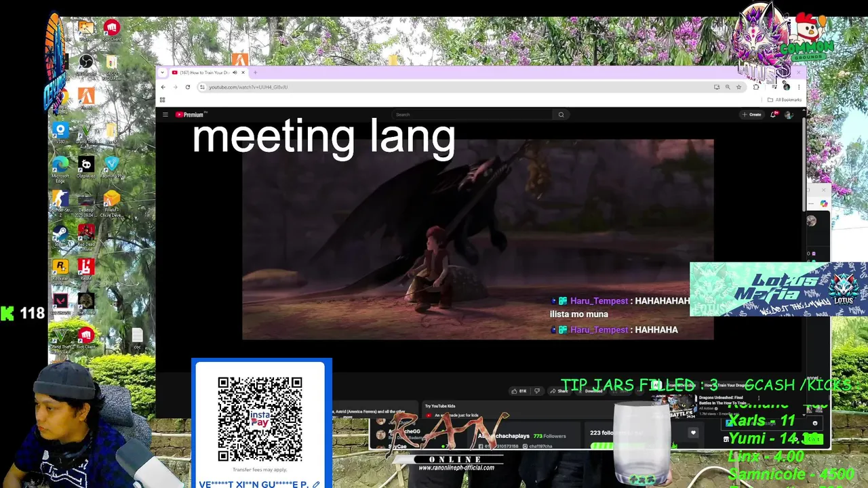
Task: Open a new Chrome tab
Action: coord(255,73)
